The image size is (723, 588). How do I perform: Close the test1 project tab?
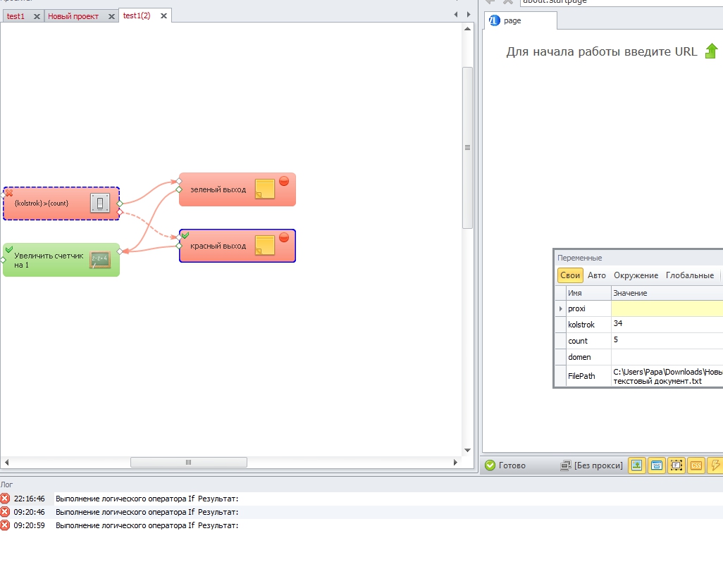point(37,17)
